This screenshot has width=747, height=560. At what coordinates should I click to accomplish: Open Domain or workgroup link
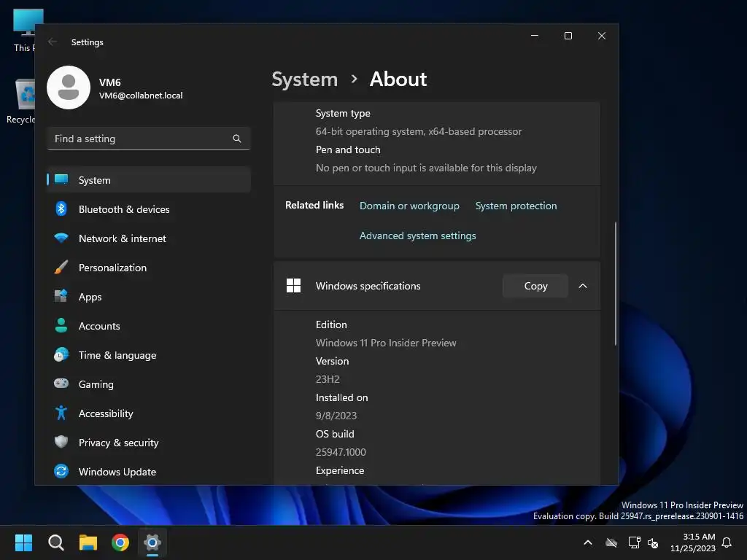click(409, 206)
